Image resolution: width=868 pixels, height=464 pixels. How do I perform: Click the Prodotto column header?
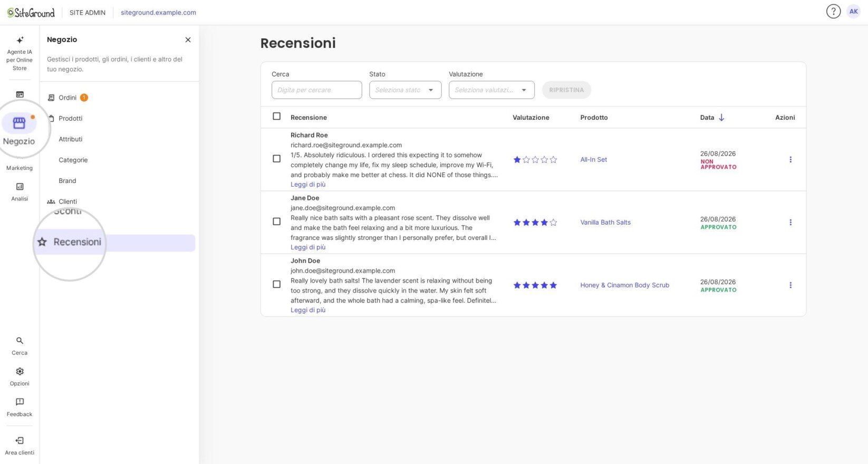point(594,118)
